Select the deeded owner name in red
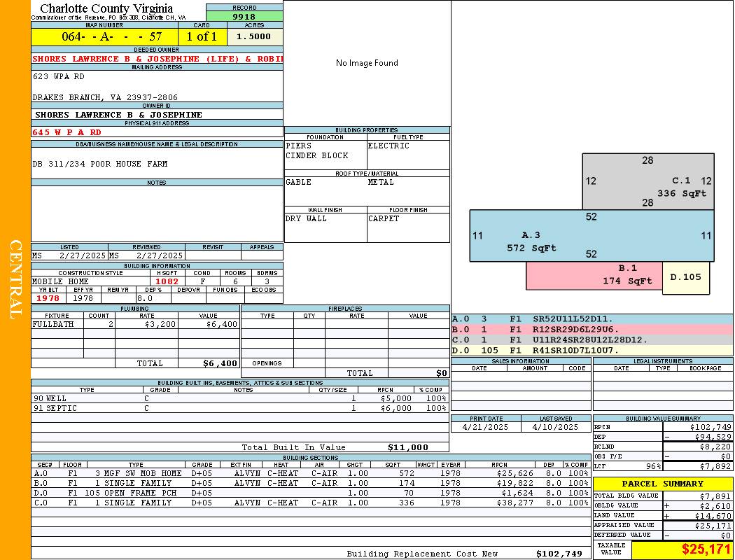735x560 pixels. 157,59
